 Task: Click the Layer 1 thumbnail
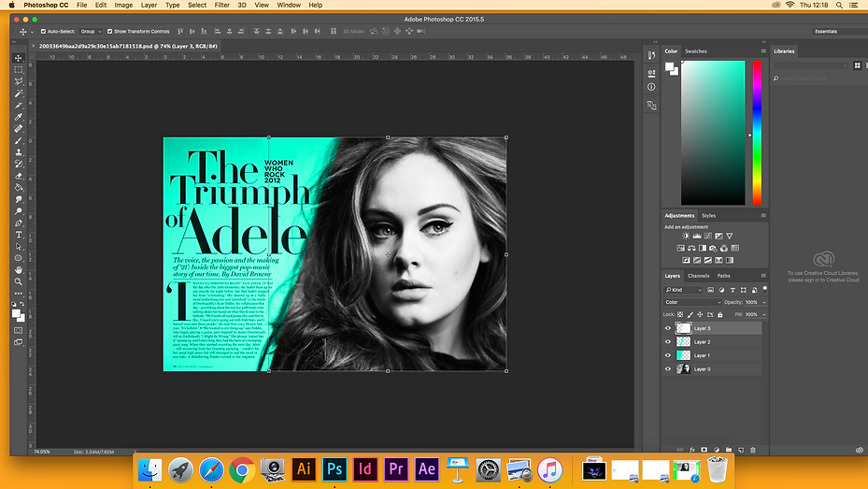click(684, 355)
